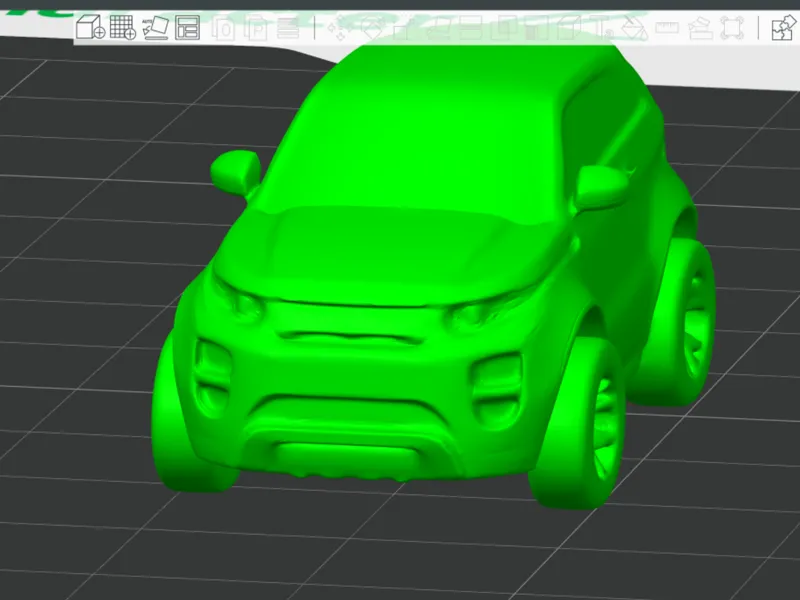
Task: Click the Auto orient icon
Action: tap(155, 28)
